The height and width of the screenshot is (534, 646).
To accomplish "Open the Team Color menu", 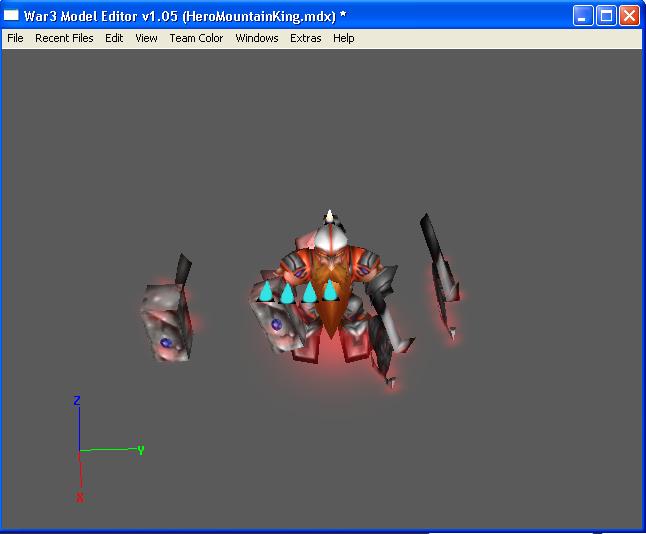I will pos(196,38).
